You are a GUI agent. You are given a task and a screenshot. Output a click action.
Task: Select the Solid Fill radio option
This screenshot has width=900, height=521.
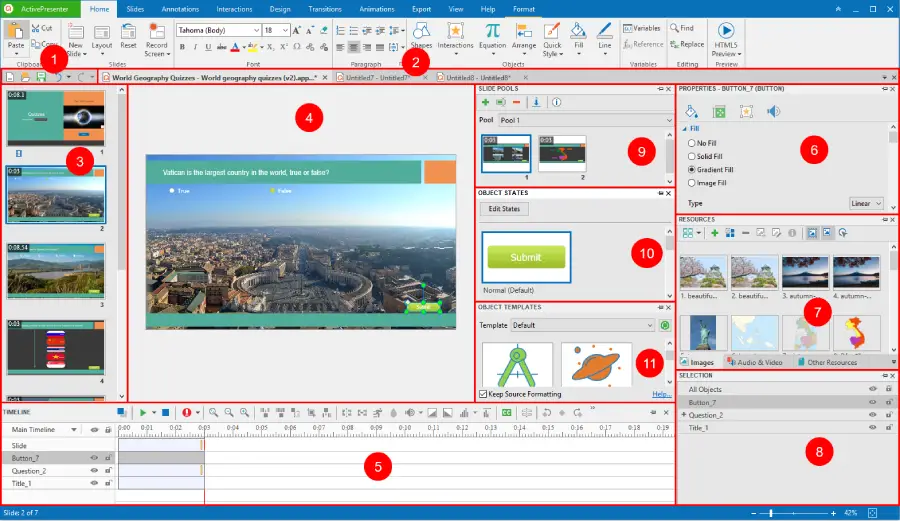[x=692, y=156]
